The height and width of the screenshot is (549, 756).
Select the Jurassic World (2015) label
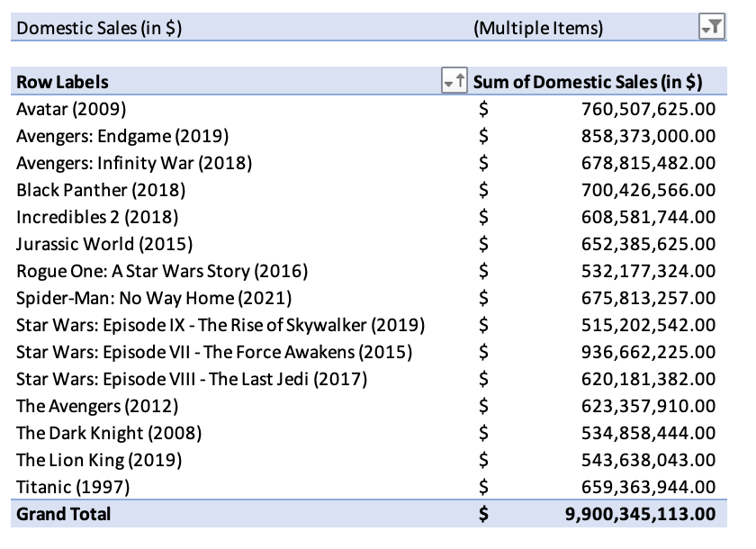[x=104, y=244]
